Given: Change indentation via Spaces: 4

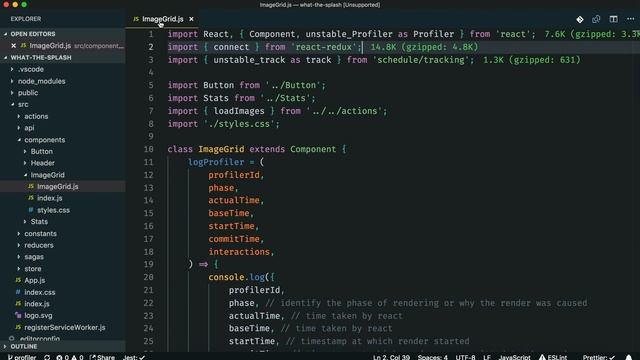Looking at the screenshot, I should [x=433, y=357].
